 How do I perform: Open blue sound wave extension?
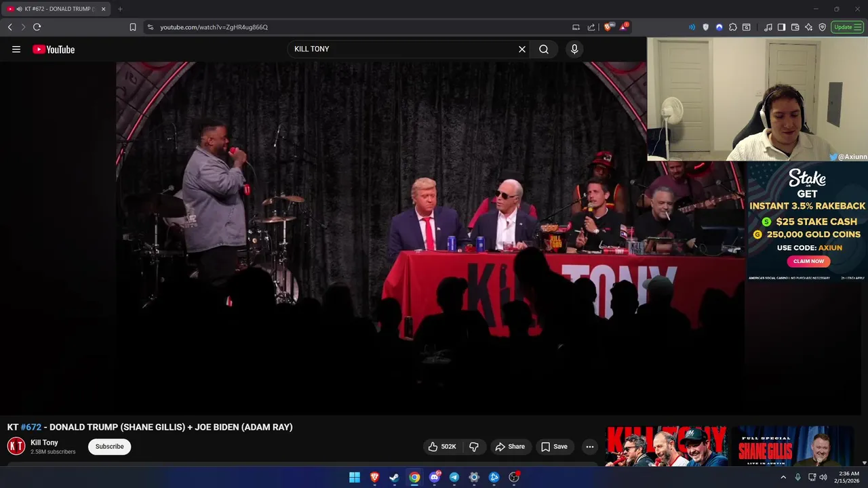tap(692, 27)
